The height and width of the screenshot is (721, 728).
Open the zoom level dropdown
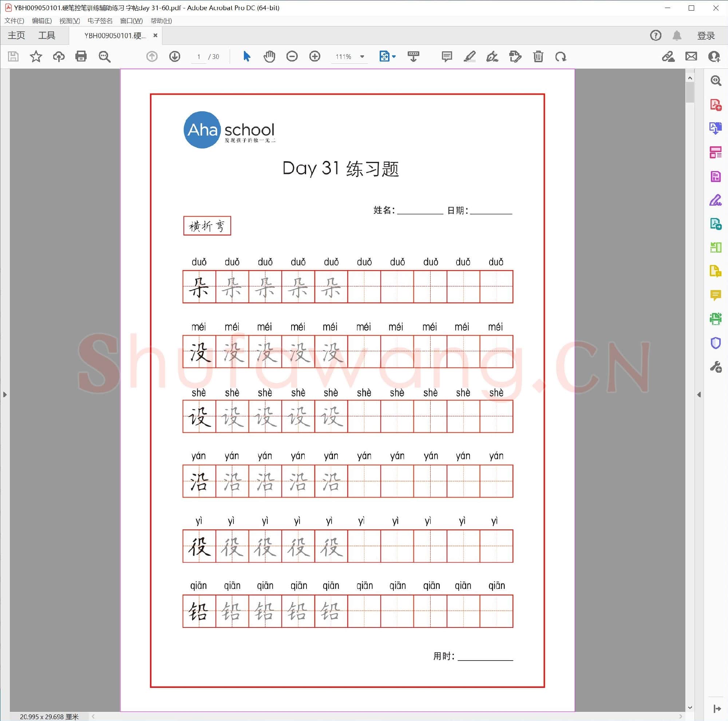click(x=362, y=56)
